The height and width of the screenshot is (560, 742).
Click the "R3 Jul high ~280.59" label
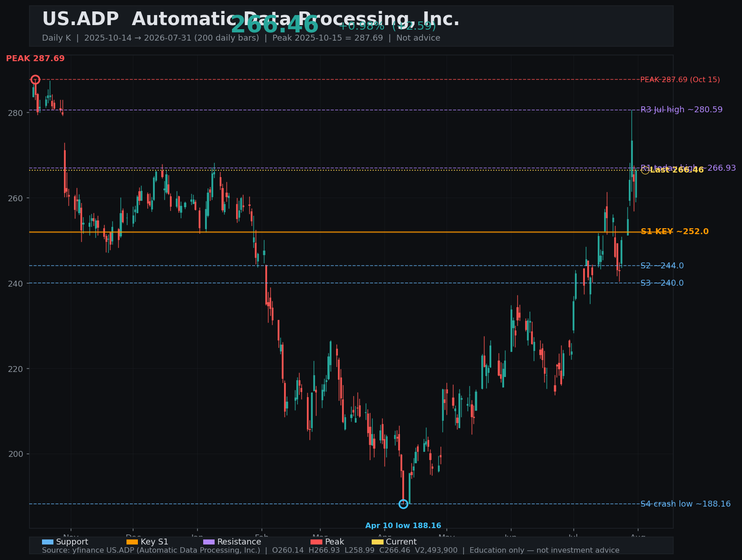click(x=682, y=110)
